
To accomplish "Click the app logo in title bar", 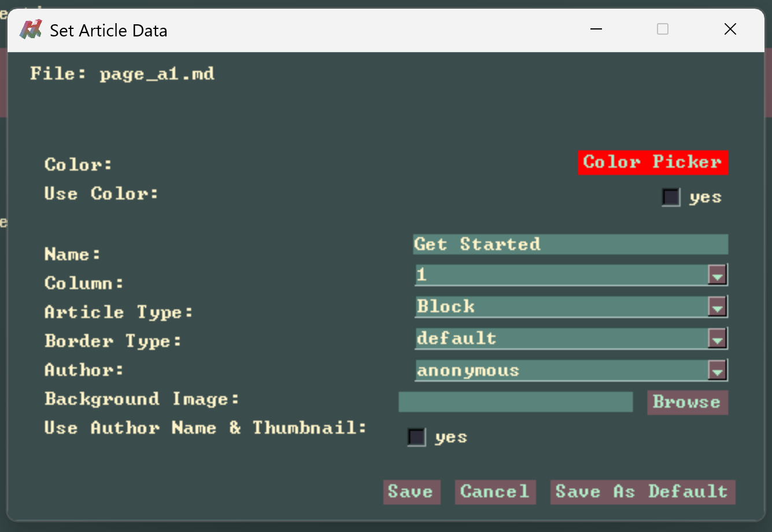I will 31,29.
